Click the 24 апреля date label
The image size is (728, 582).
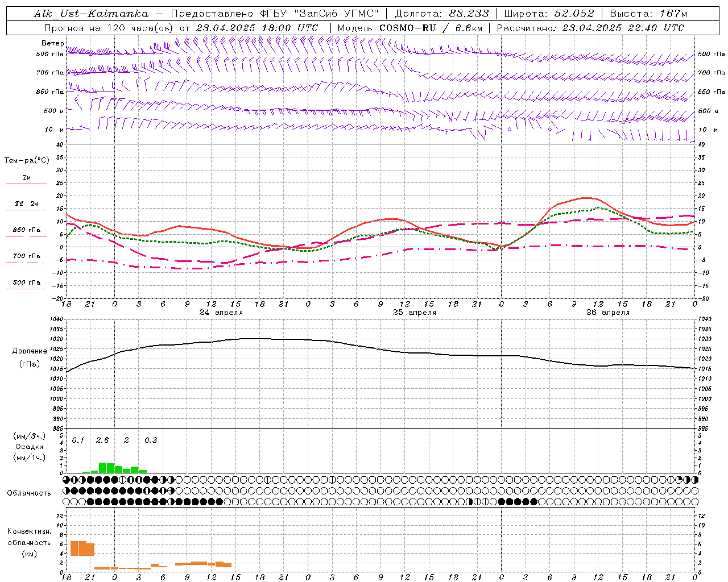221,313
